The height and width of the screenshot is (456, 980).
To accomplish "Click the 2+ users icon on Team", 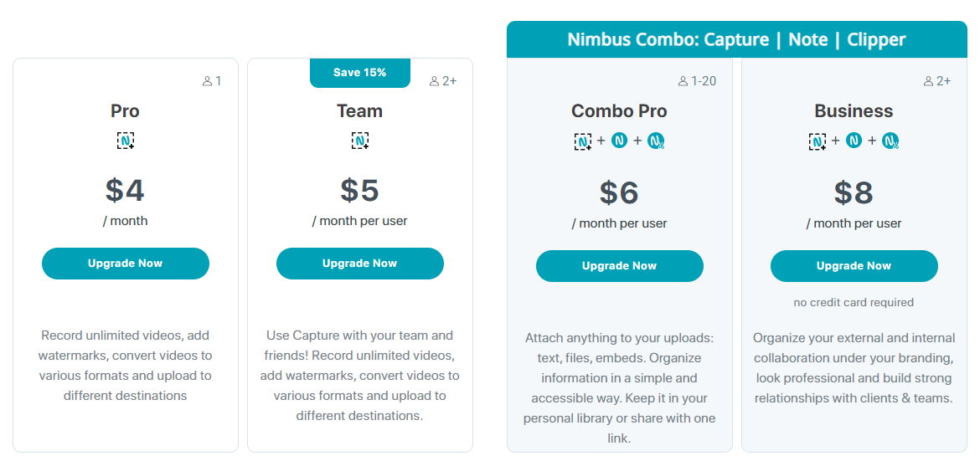I will 435,81.
